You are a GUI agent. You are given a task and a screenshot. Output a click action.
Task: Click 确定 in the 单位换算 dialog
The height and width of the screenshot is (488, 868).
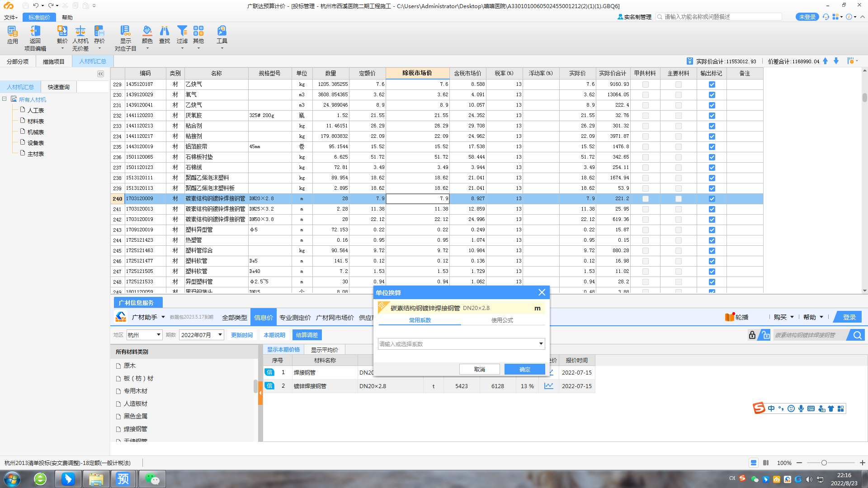524,369
